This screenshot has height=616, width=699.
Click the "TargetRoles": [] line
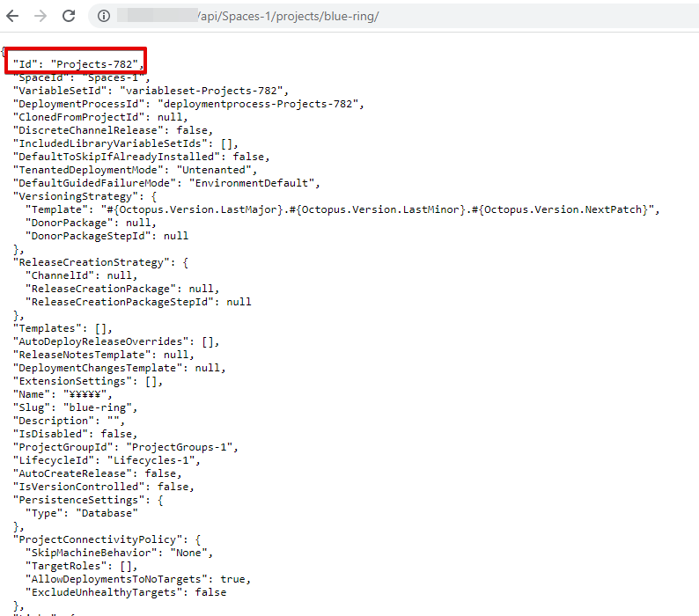[82, 566]
